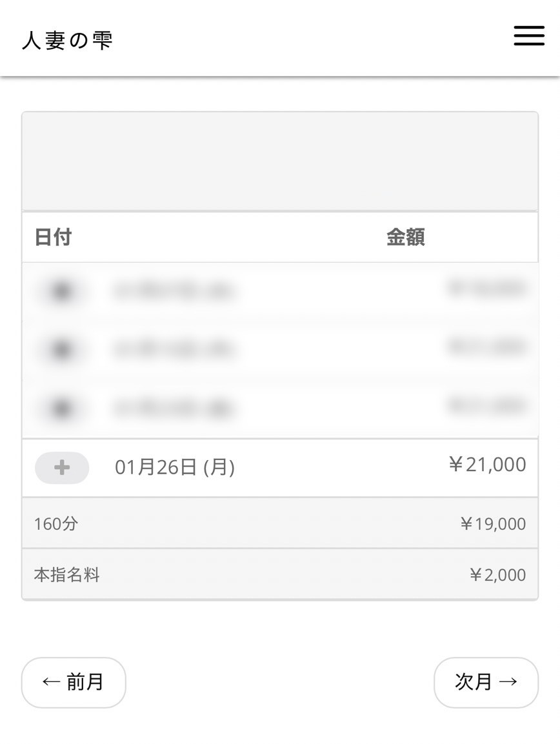Expand the 01月26日 row with plus button
The image size is (560, 744).
click(62, 468)
